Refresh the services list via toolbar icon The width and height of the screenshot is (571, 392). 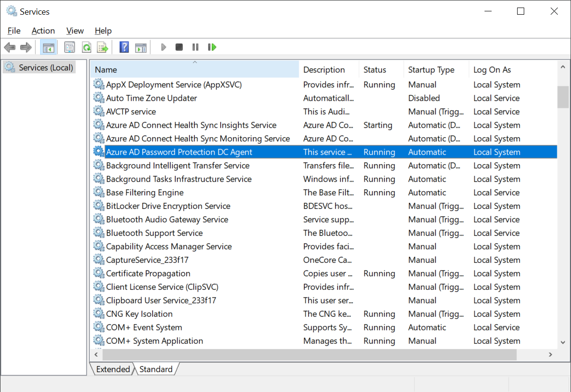(x=87, y=47)
